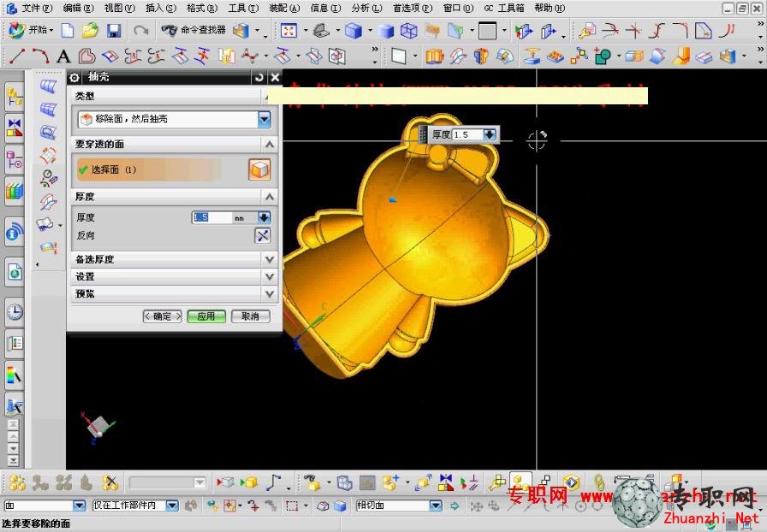Collapse the 厚度 section
Viewport: 767px width, 532px height.
(x=270, y=197)
